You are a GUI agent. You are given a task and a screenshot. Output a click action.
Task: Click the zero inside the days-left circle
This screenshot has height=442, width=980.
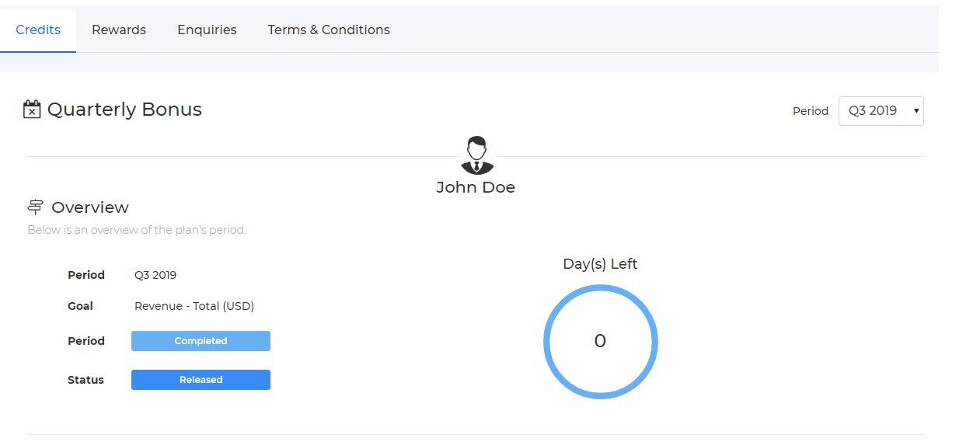tap(600, 341)
